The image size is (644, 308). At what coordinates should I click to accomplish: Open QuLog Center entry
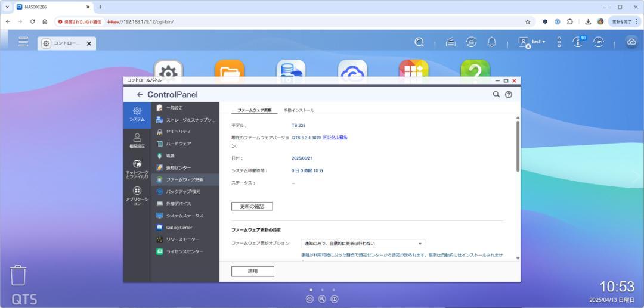(x=185, y=227)
